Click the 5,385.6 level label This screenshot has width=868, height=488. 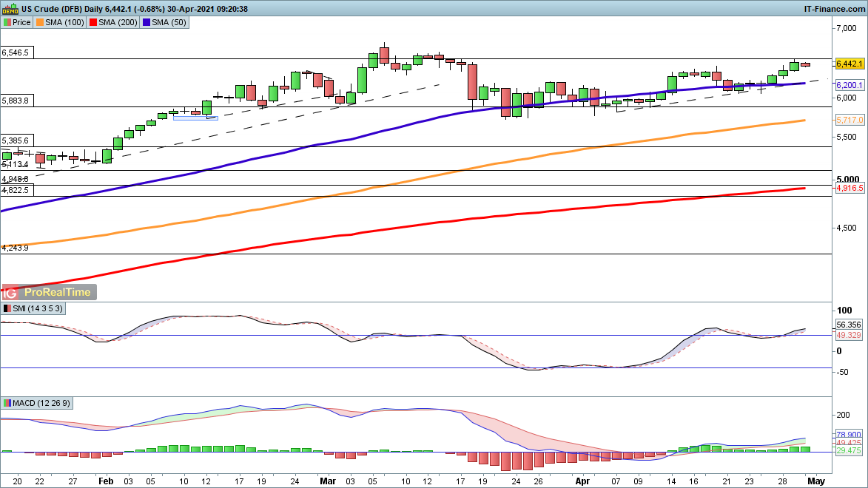(16, 140)
